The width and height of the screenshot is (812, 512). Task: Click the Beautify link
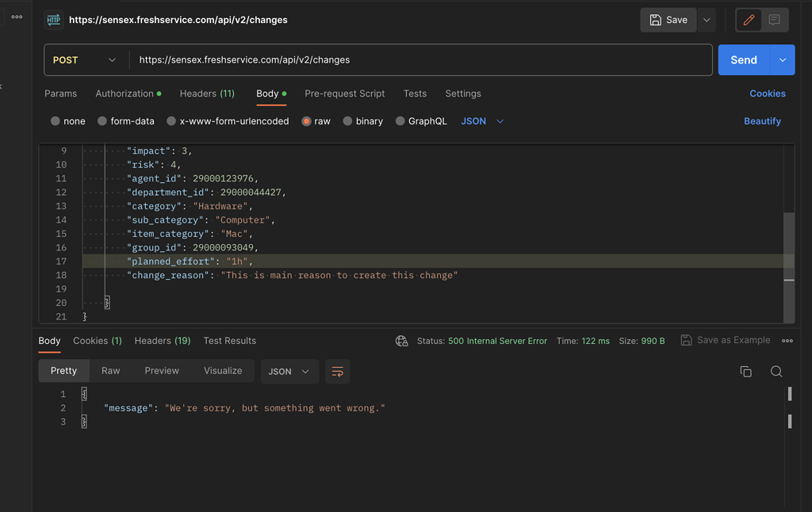(x=762, y=121)
